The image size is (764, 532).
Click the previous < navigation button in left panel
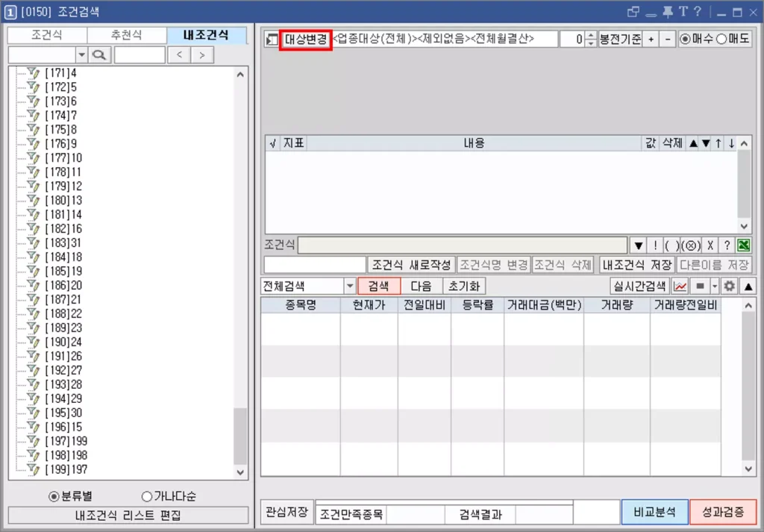click(x=179, y=55)
